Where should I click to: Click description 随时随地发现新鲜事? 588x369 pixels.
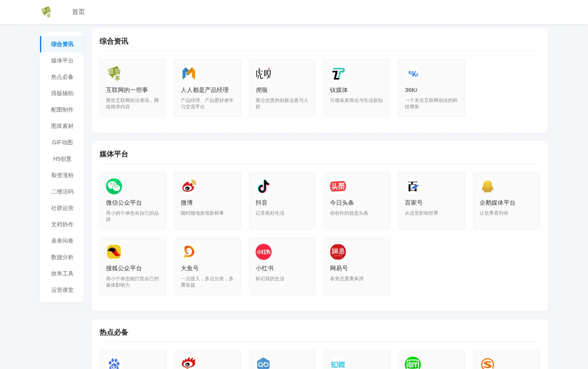click(x=202, y=213)
